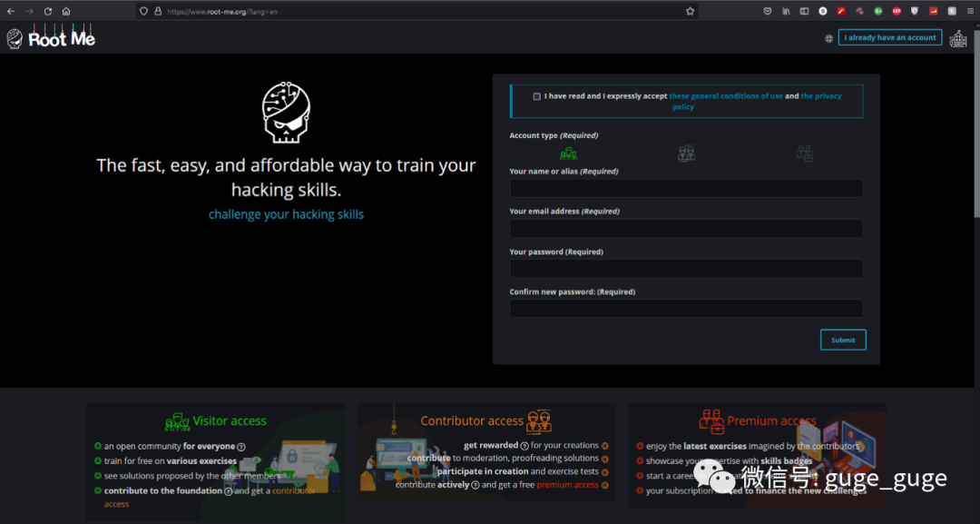The height and width of the screenshot is (524, 980).
Task: Click the building icon beside the account button
Action: pyautogui.click(x=958, y=38)
